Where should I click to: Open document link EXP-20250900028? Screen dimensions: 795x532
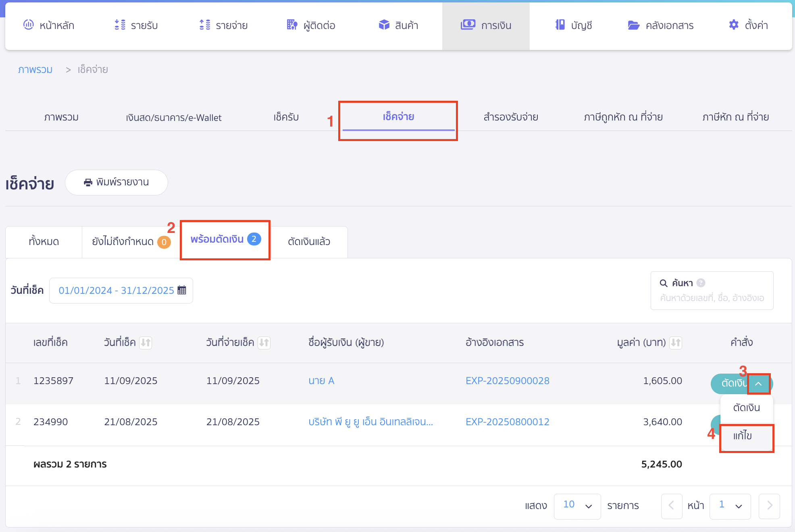pyautogui.click(x=507, y=381)
